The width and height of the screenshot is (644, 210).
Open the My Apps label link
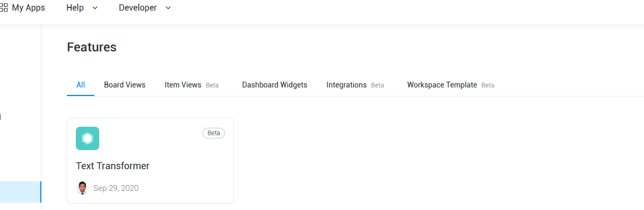(x=28, y=8)
